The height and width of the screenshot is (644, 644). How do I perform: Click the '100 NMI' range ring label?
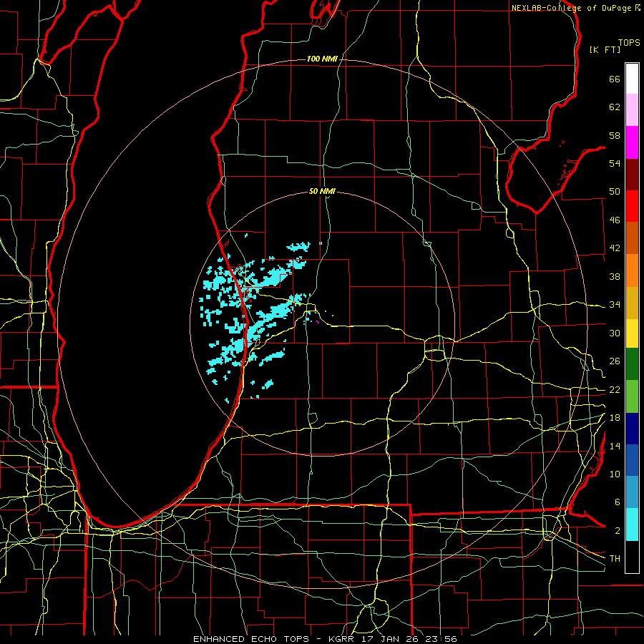point(322,59)
